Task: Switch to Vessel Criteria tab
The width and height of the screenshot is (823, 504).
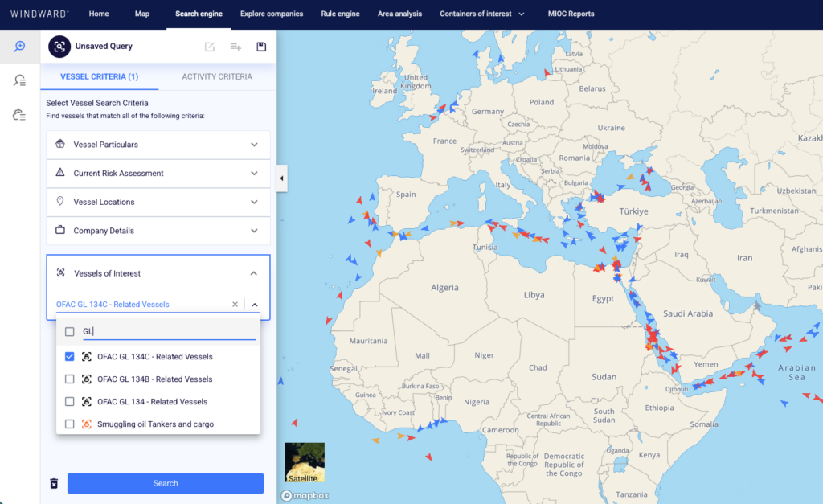Action: [x=99, y=76]
